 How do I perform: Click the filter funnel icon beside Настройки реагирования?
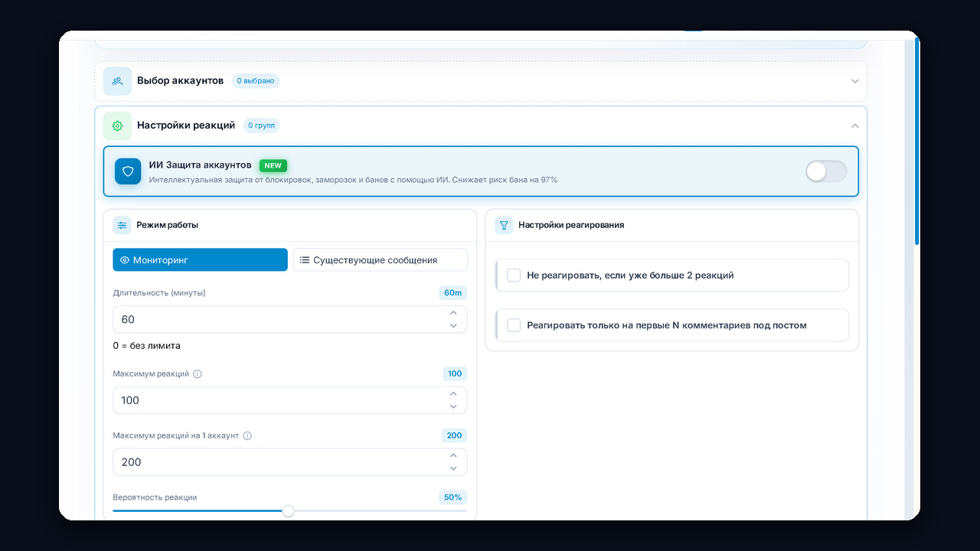504,225
